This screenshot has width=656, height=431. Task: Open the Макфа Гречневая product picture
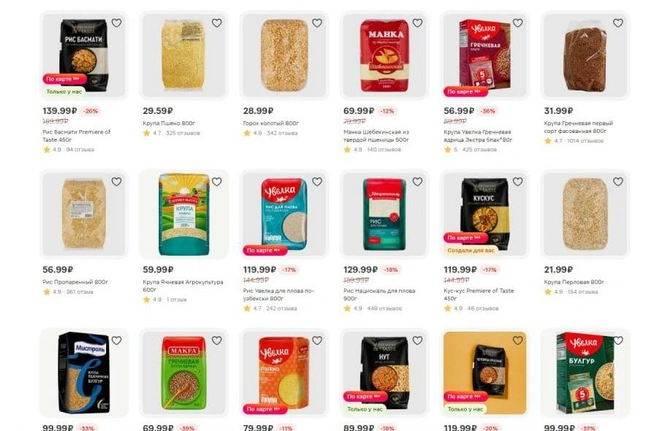184,372
